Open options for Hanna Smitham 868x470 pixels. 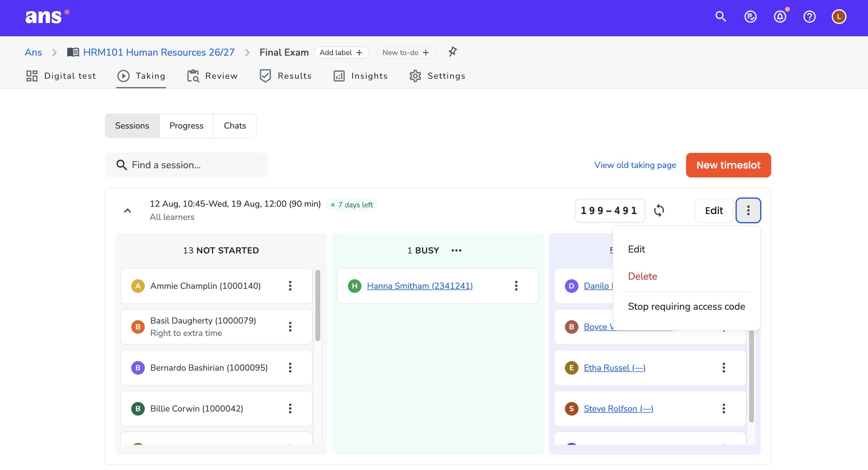(x=516, y=286)
